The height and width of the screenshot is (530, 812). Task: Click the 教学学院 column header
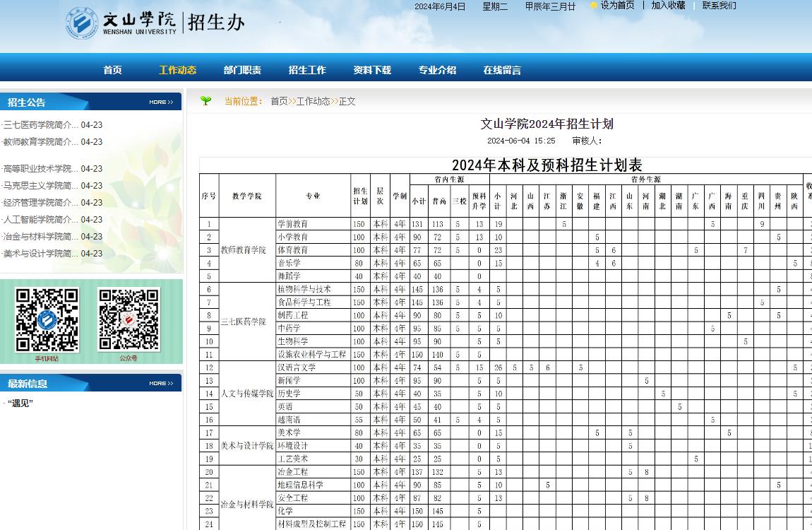247,196
